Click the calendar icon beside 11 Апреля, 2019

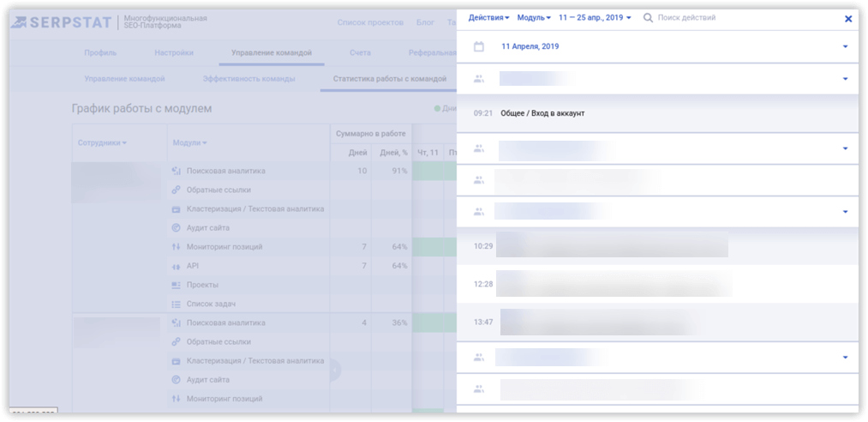click(479, 46)
